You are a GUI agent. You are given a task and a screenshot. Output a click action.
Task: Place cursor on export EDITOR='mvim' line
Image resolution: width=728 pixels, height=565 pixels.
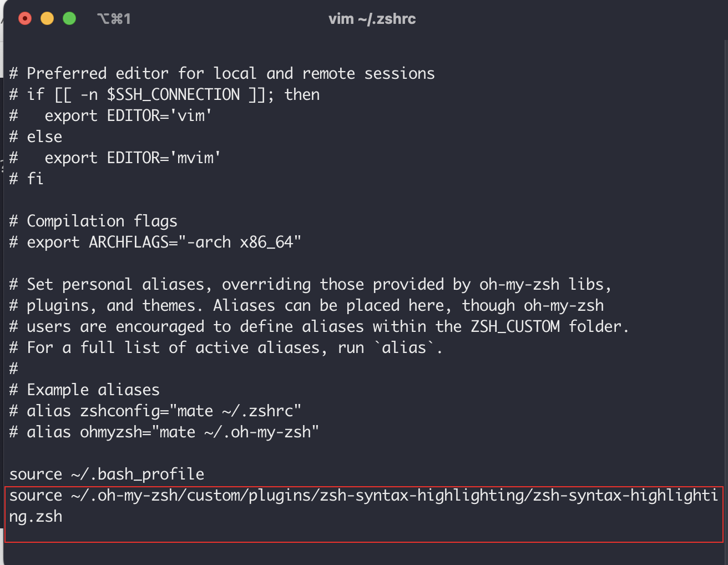(132, 158)
